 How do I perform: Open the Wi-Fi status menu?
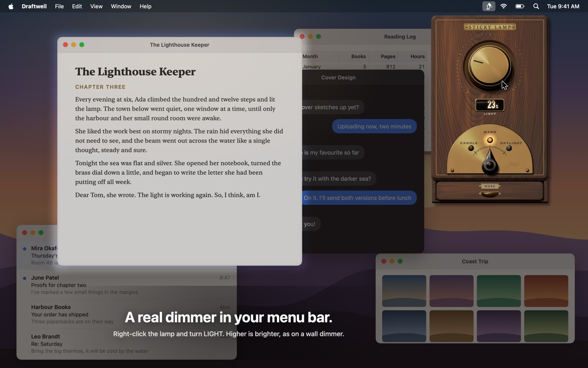pyautogui.click(x=504, y=6)
